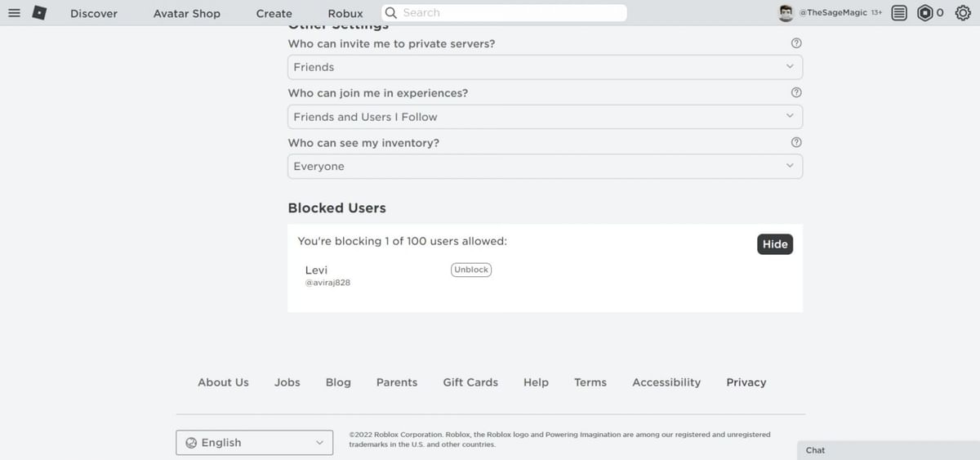
Task: Open the English language selector
Action: point(254,443)
